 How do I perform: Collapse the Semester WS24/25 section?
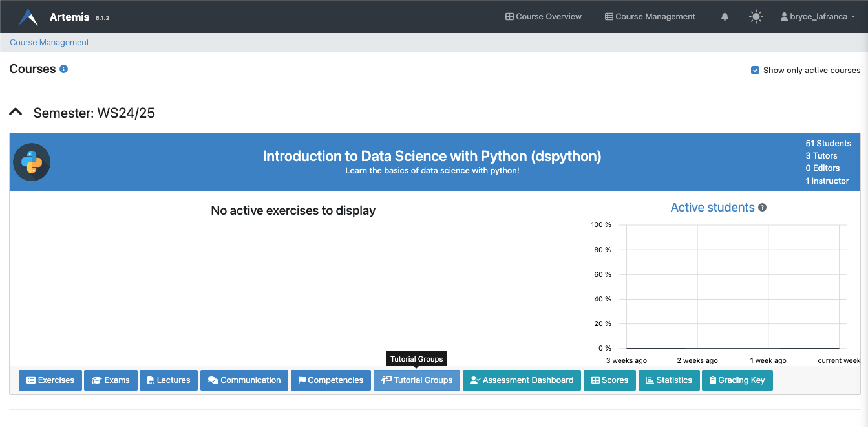pos(16,113)
